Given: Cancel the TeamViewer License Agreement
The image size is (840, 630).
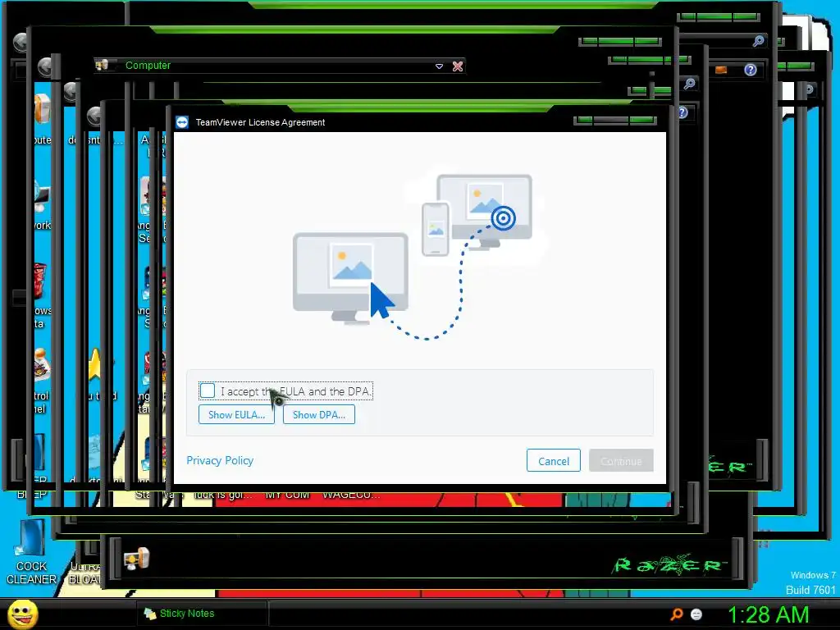Looking at the screenshot, I should 554,461.
